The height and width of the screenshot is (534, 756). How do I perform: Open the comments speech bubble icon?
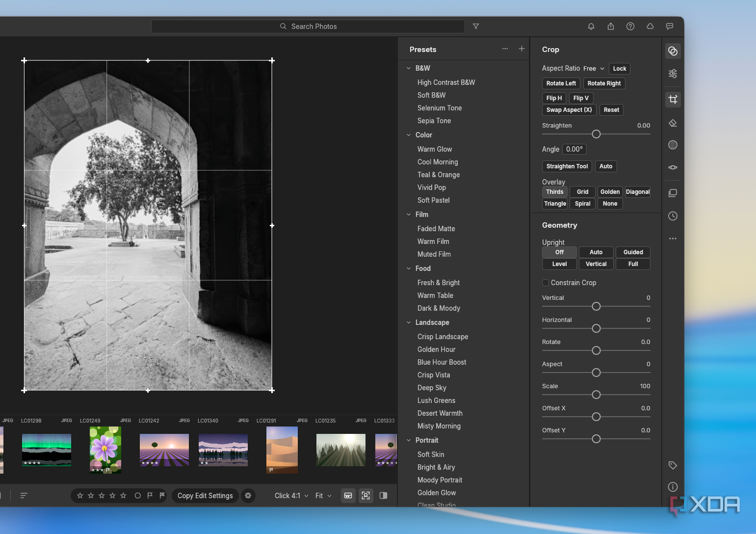click(670, 27)
